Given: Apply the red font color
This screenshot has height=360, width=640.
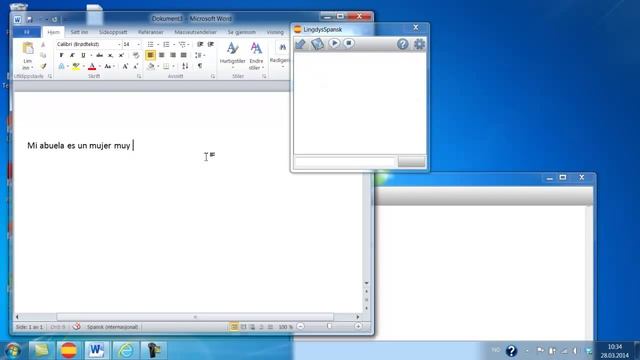Looking at the screenshot, I should (x=92, y=66).
